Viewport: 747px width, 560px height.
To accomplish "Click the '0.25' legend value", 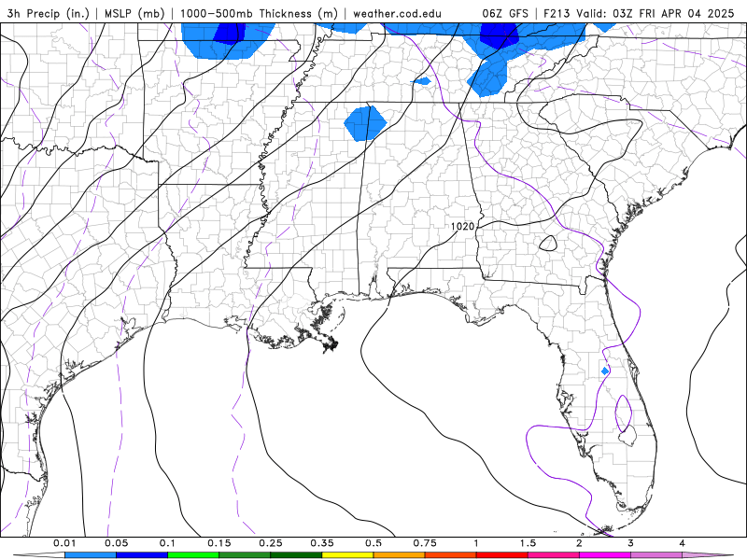I will point(271,543).
